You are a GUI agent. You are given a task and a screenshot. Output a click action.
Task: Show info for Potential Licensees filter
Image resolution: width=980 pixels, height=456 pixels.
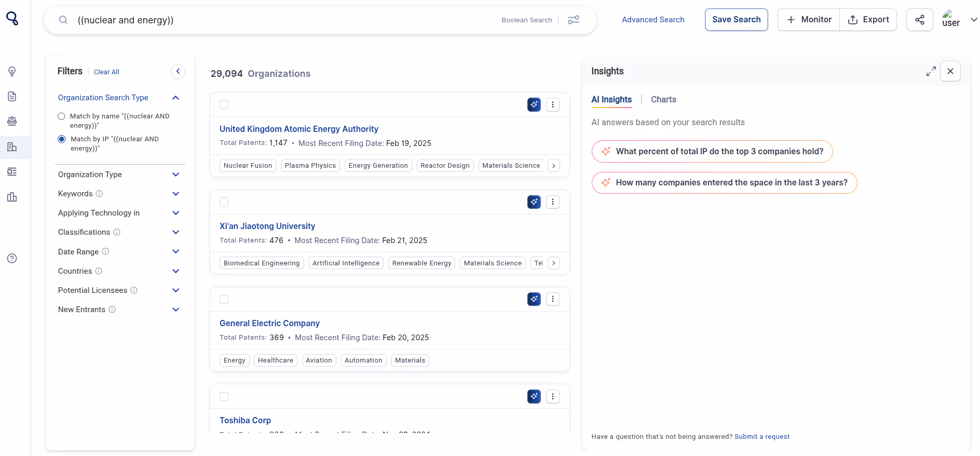click(x=134, y=290)
